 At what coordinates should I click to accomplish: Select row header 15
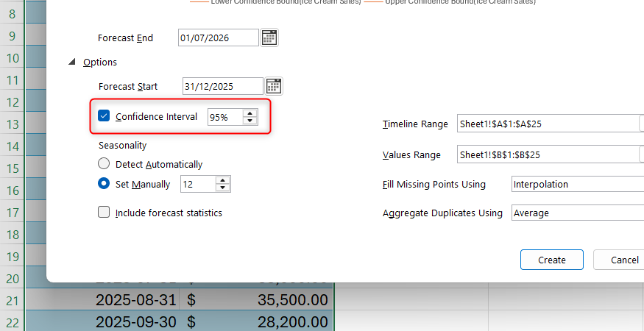click(x=12, y=168)
